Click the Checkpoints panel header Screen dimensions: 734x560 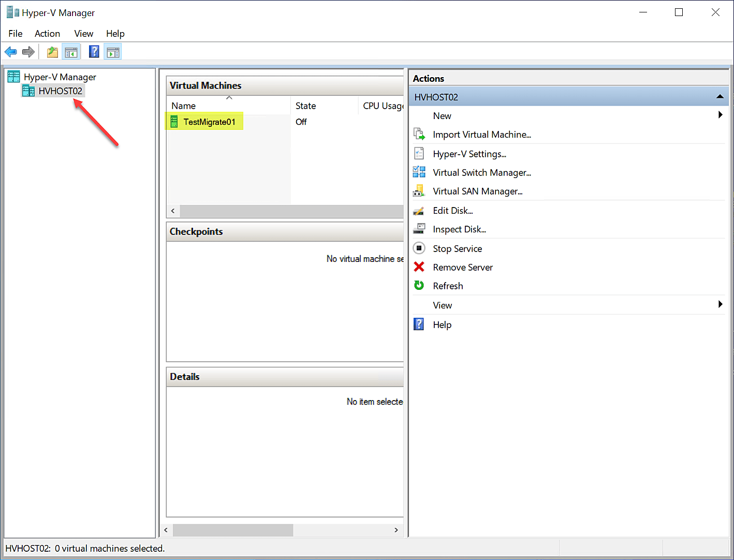(285, 231)
